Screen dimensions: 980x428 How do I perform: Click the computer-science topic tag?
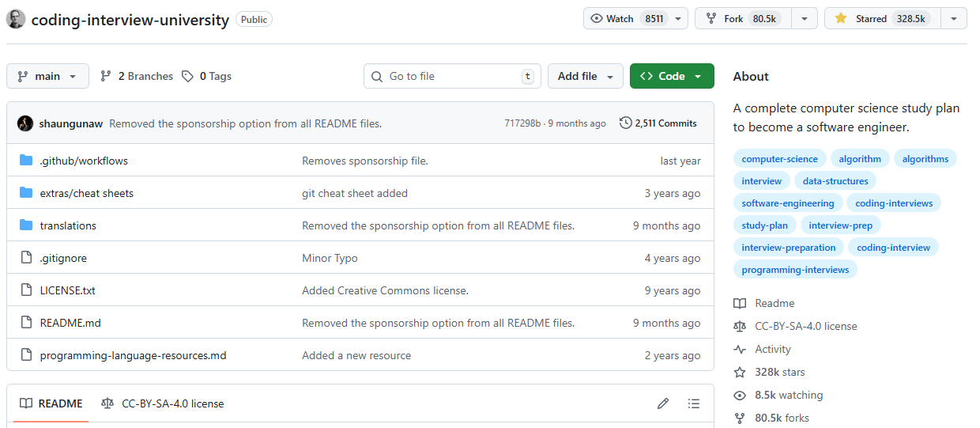(x=779, y=159)
